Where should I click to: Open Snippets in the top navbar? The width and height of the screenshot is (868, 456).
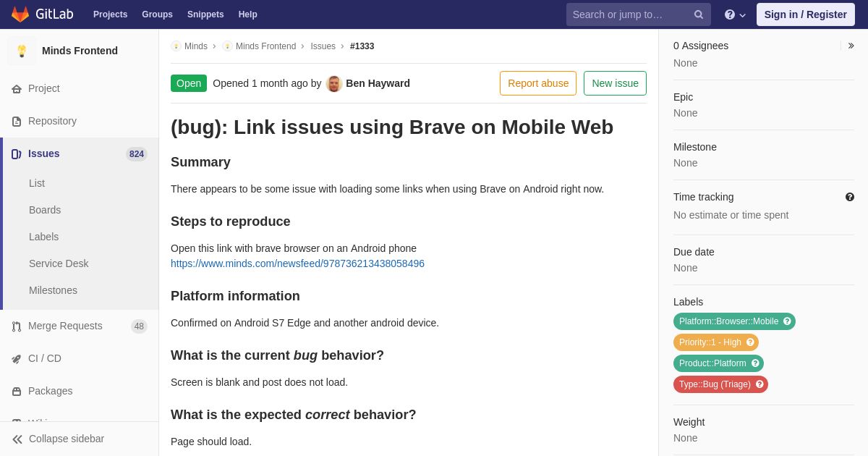[x=205, y=14]
